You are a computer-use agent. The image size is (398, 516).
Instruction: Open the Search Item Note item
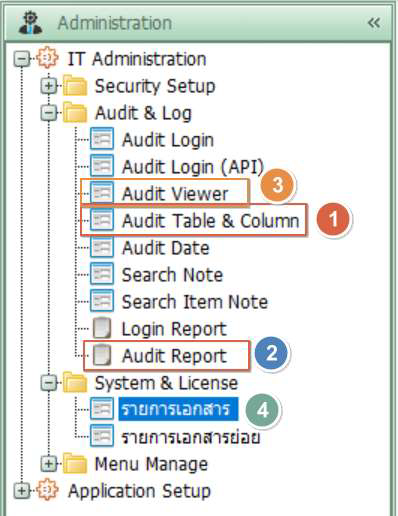point(195,302)
